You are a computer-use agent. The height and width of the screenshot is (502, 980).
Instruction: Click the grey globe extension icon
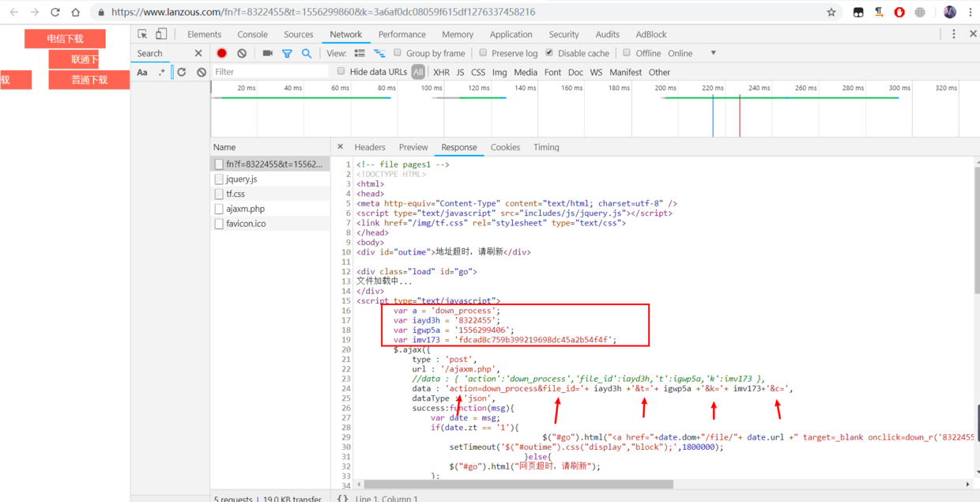click(x=920, y=12)
